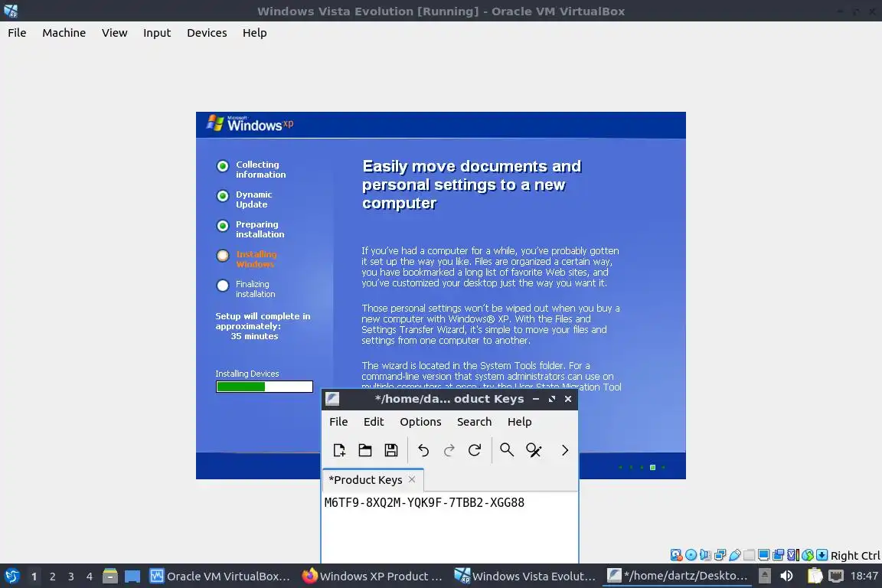Image resolution: width=882 pixels, height=588 pixels.
Task: Switch to Windows Vista Evolution taskbar entry
Action: click(x=524, y=576)
